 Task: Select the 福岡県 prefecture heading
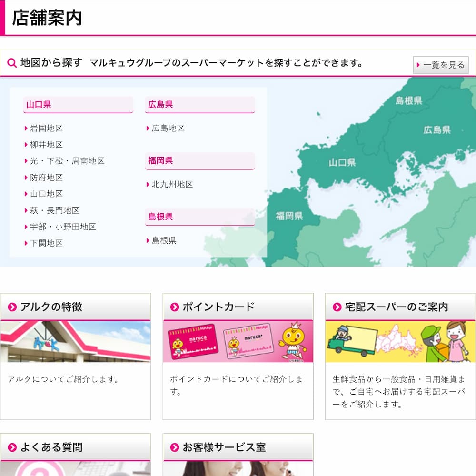pyautogui.click(x=200, y=160)
